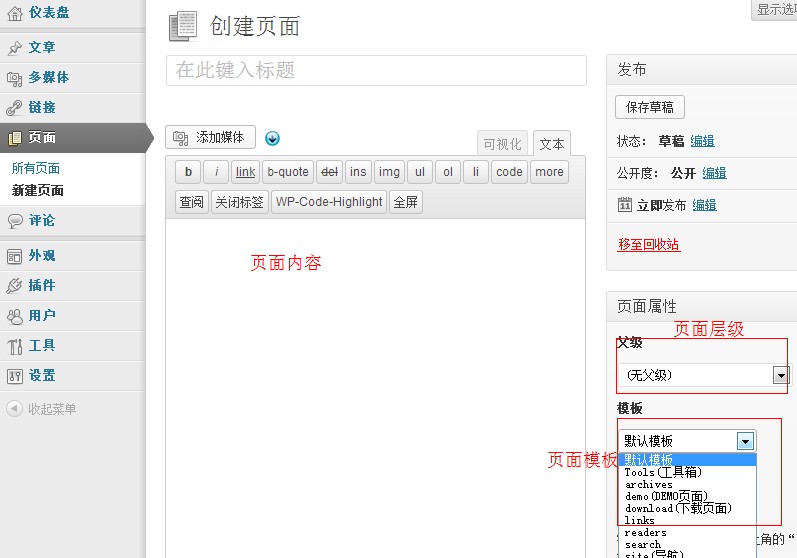The image size is (797, 558).
Task: Open the 仪表盘 dashboard menu
Action: [x=48, y=12]
